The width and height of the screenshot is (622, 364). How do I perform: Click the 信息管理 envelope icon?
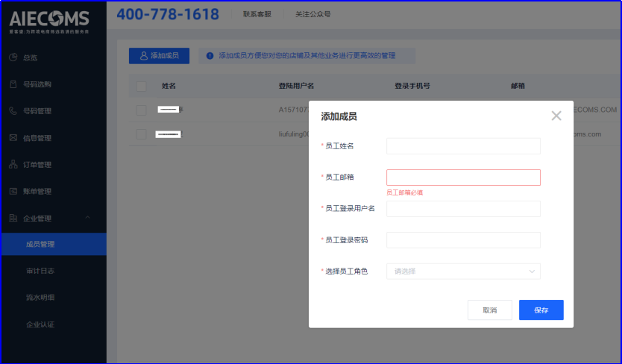(13, 138)
